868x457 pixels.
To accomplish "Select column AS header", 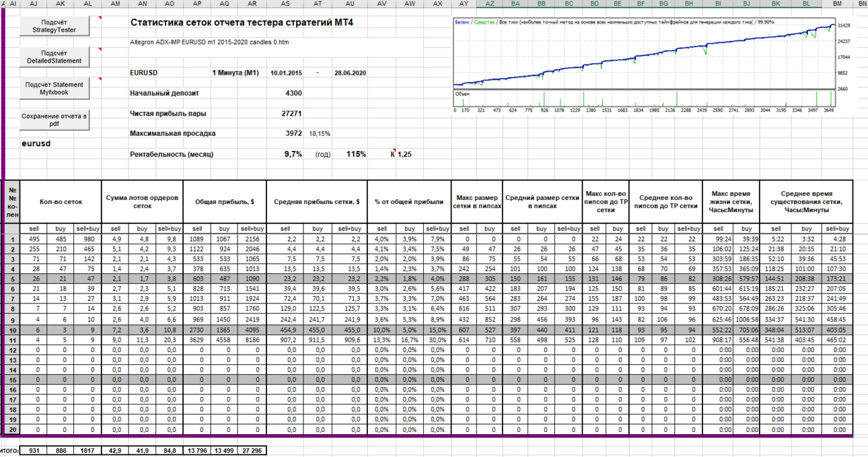I will 285,4.
